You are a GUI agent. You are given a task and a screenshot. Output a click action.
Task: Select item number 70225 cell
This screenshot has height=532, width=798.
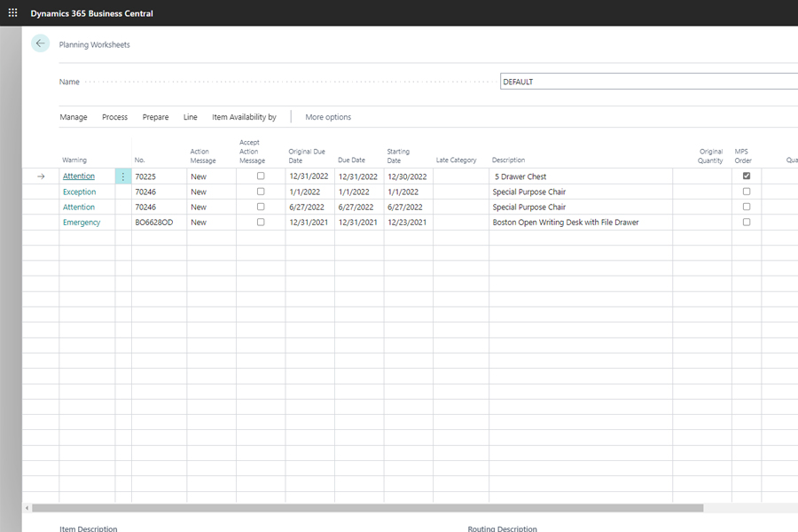(159, 176)
